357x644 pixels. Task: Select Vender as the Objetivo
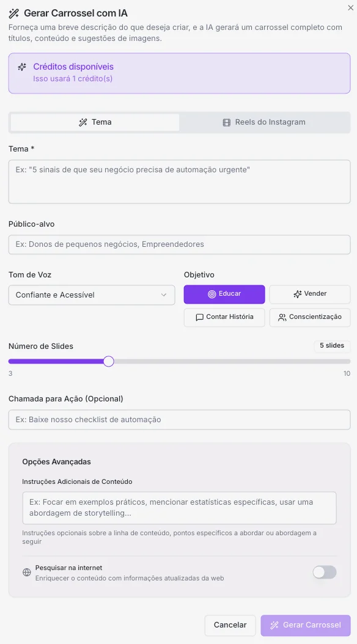point(310,294)
